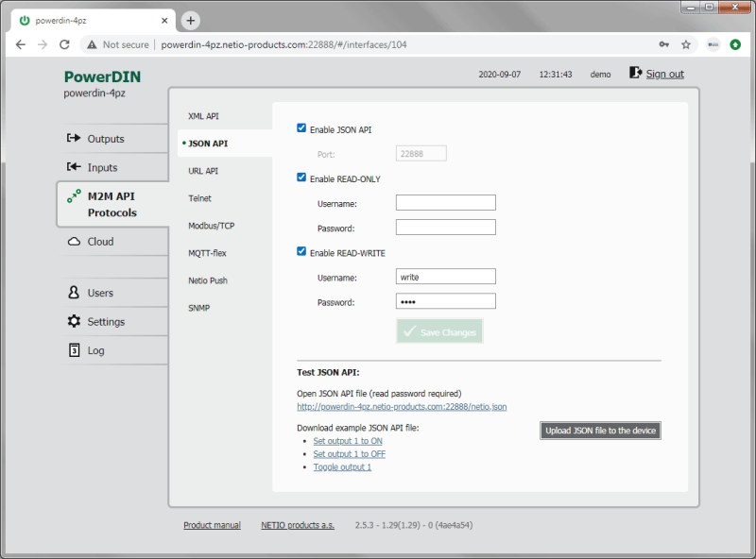This screenshot has height=559, width=756.
Task: Reload the page in the browser
Action: 64,43
